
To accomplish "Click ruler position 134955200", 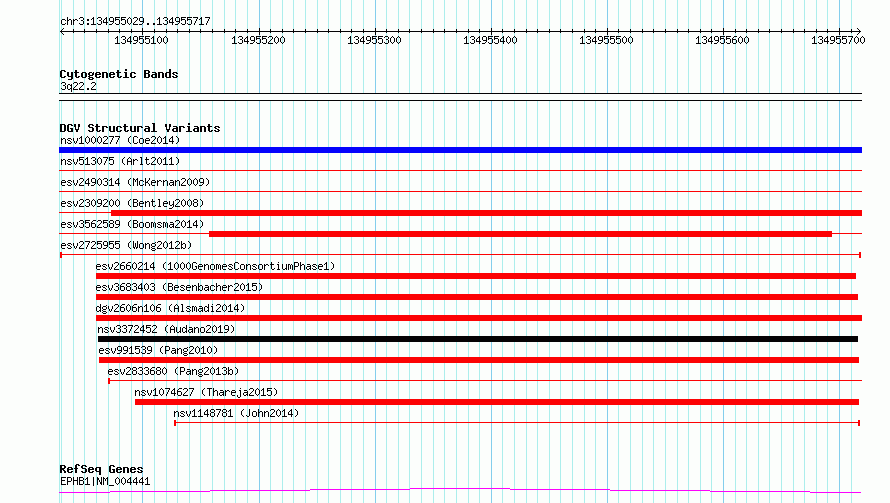I will click(x=258, y=40).
